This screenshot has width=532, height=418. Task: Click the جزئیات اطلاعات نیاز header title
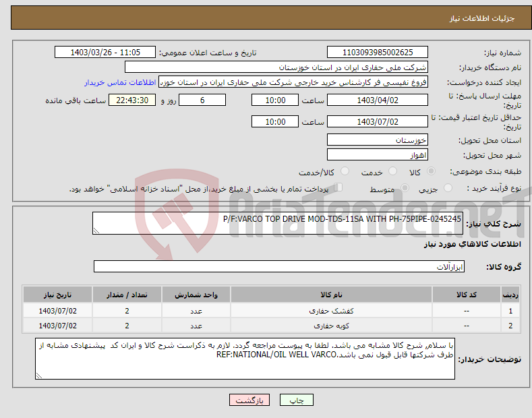[482, 18]
